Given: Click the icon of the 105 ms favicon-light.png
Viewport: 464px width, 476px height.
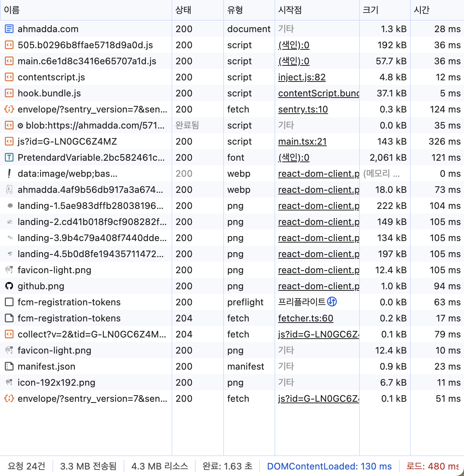Looking at the screenshot, I should coord(9,270).
